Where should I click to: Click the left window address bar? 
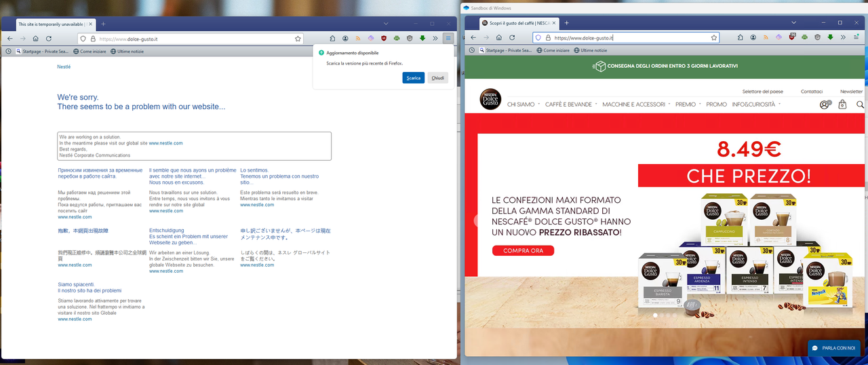click(191, 39)
